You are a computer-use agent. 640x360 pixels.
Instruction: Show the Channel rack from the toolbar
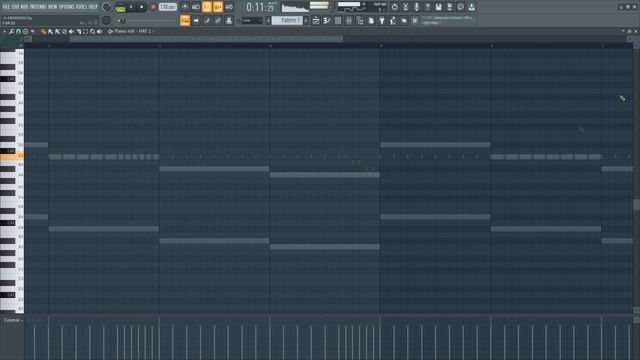tap(338, 20)
